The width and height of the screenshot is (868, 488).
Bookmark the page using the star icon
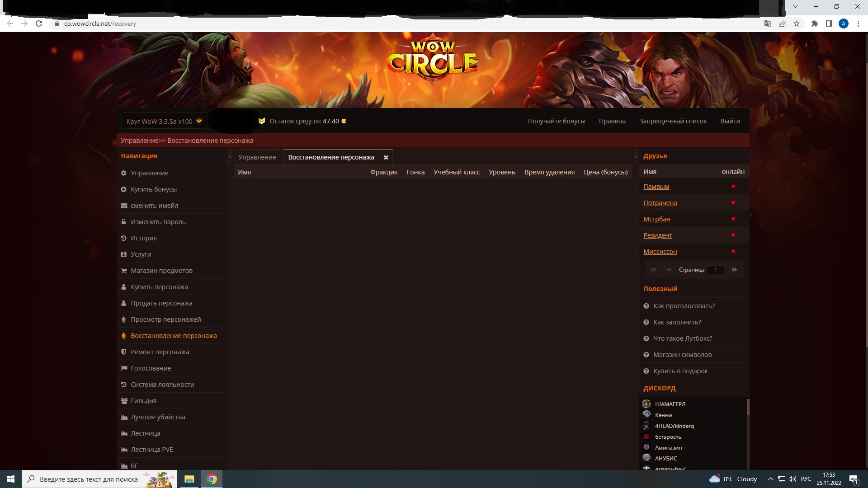click(x=797, y=23)
